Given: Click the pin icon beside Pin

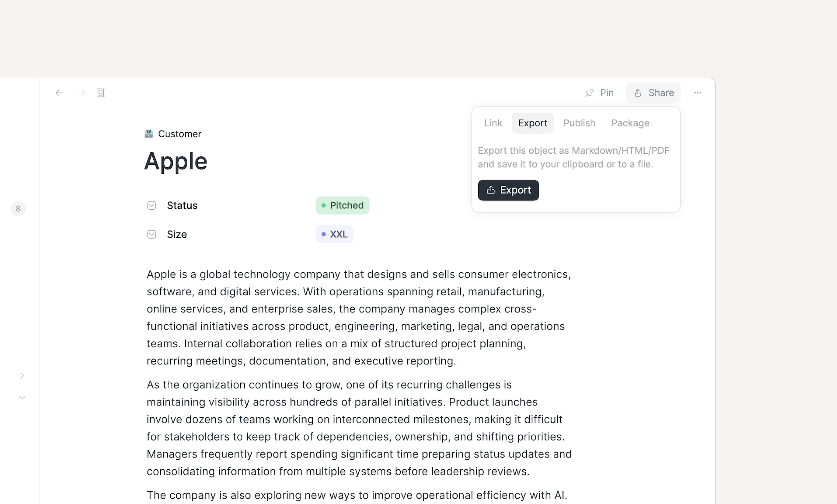Looking at the screenshot, I should 589,93.
